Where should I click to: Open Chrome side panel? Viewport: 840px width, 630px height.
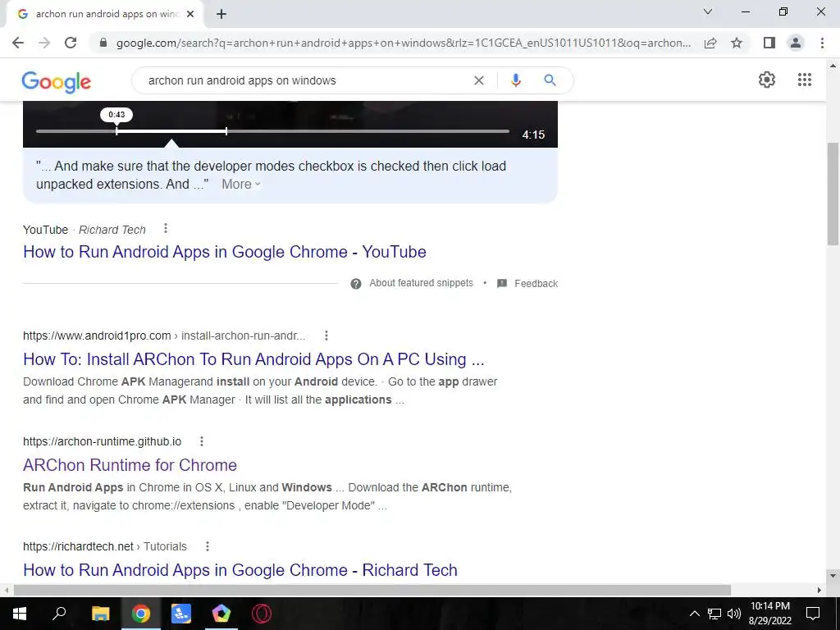pyautogui.click(x=769, y=43)
